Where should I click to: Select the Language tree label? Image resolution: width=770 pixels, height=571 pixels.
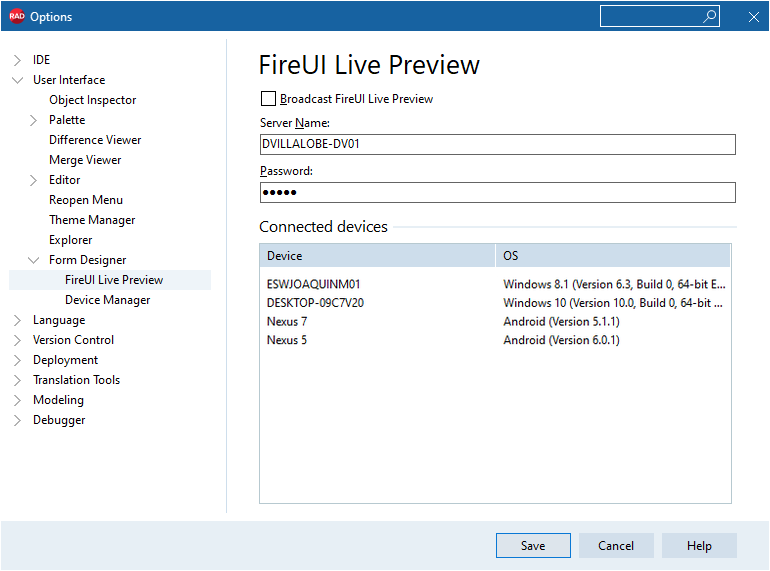[x=59, y=320]
